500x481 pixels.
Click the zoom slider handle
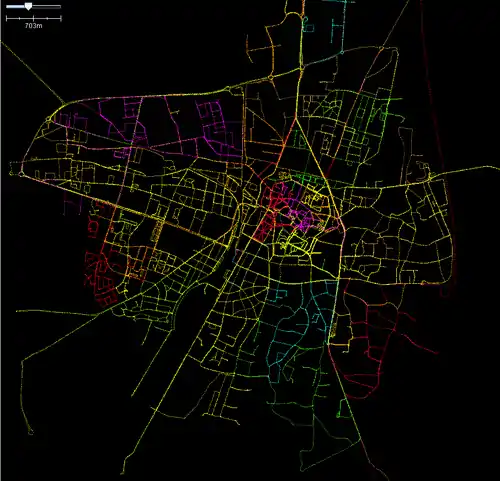(29, 6)
